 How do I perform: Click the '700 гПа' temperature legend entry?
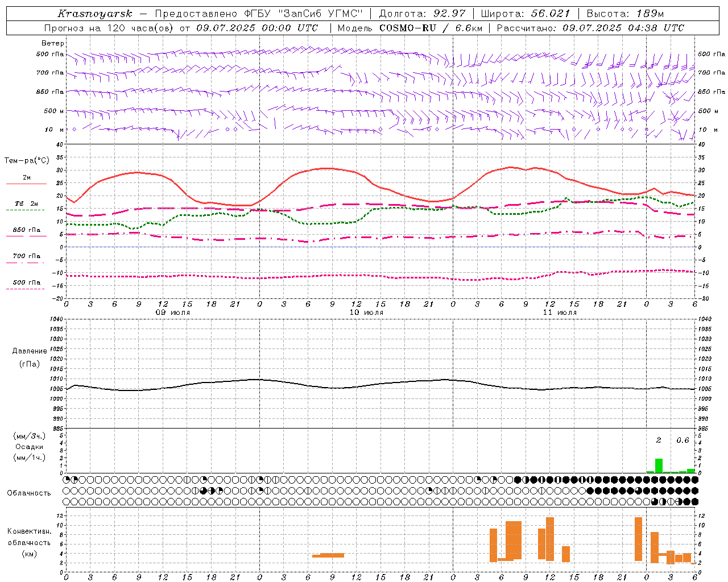click(x=27, y=256)
